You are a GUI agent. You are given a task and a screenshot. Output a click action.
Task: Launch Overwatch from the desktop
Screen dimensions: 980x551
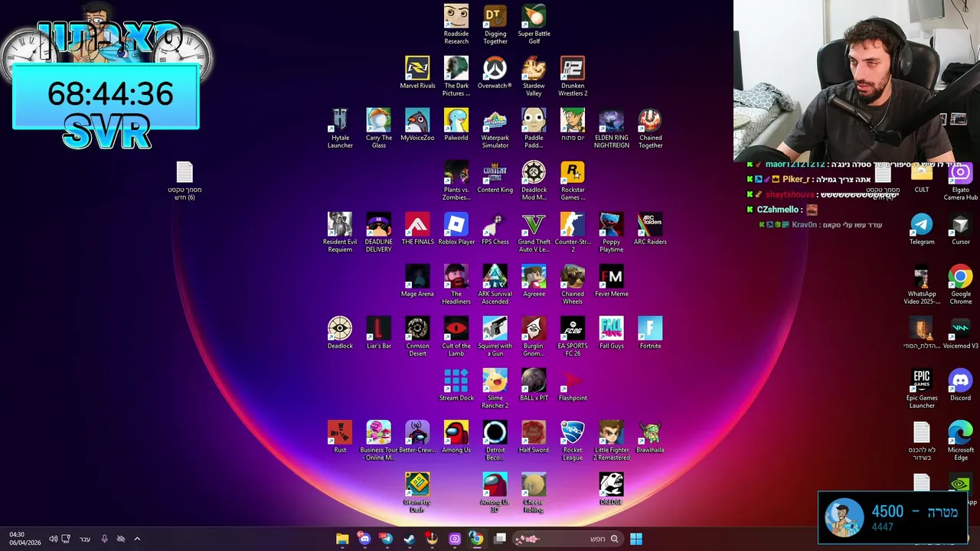(x=495, y=73)
